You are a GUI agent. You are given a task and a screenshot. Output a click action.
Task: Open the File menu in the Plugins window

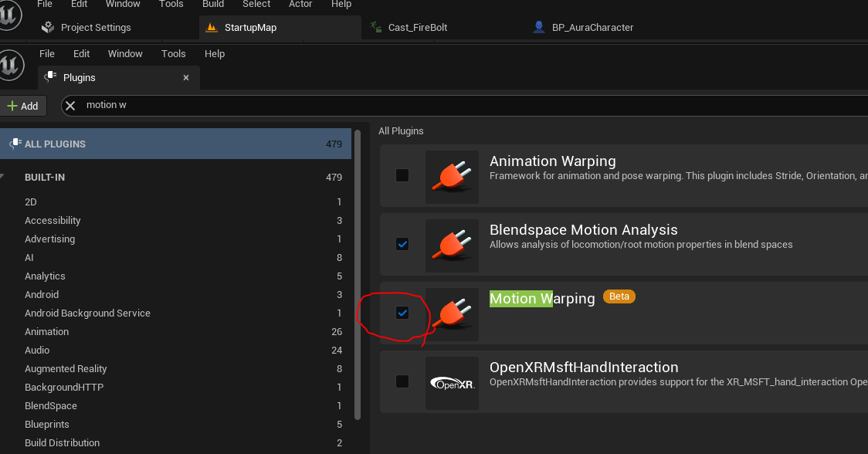pyautogui.click(x=47, y=54)
